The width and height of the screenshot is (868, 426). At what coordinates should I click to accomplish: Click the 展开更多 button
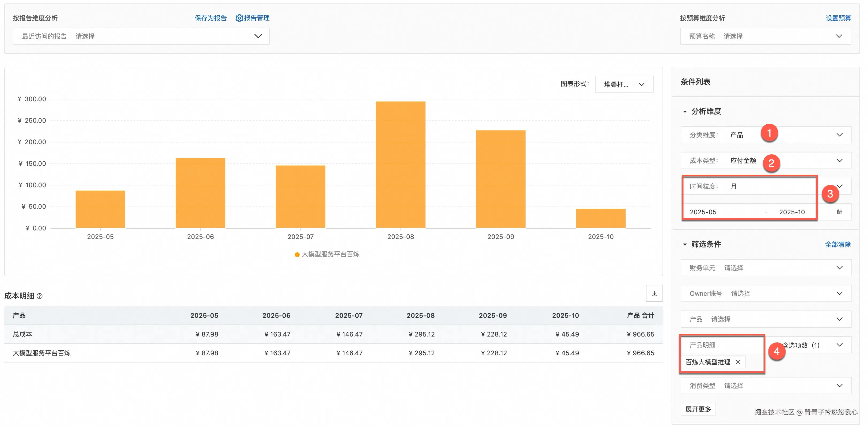pyautogui.click(x=698, y=409)
